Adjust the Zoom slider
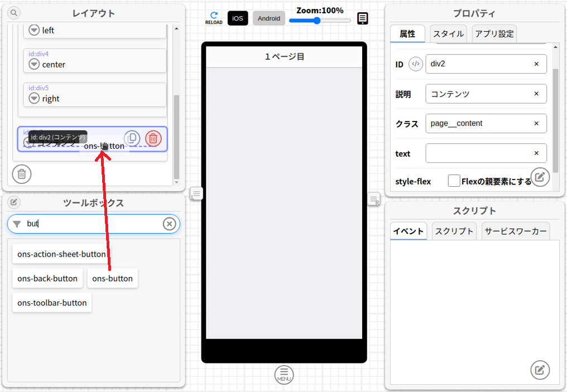The image size is (567, 392). click(317, 21)
